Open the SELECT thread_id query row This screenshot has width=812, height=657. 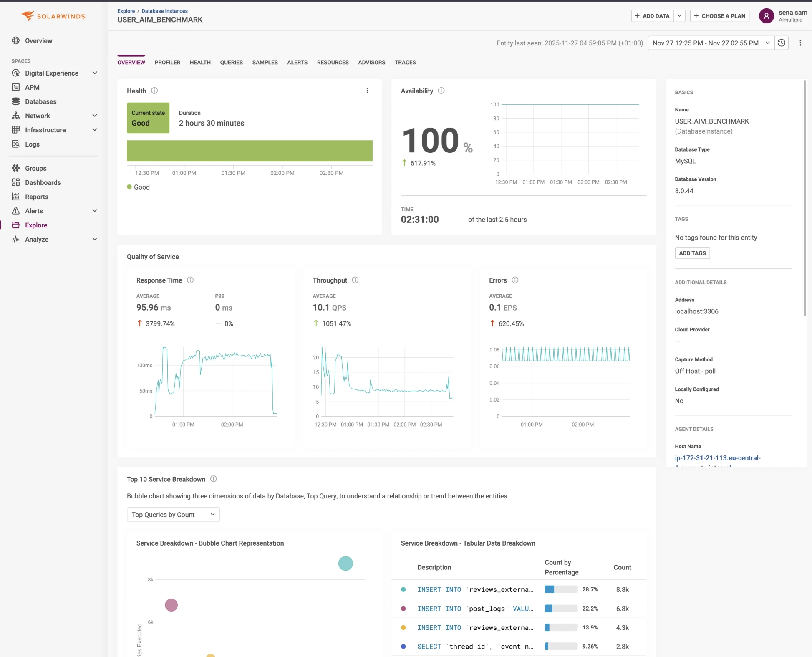519,647
